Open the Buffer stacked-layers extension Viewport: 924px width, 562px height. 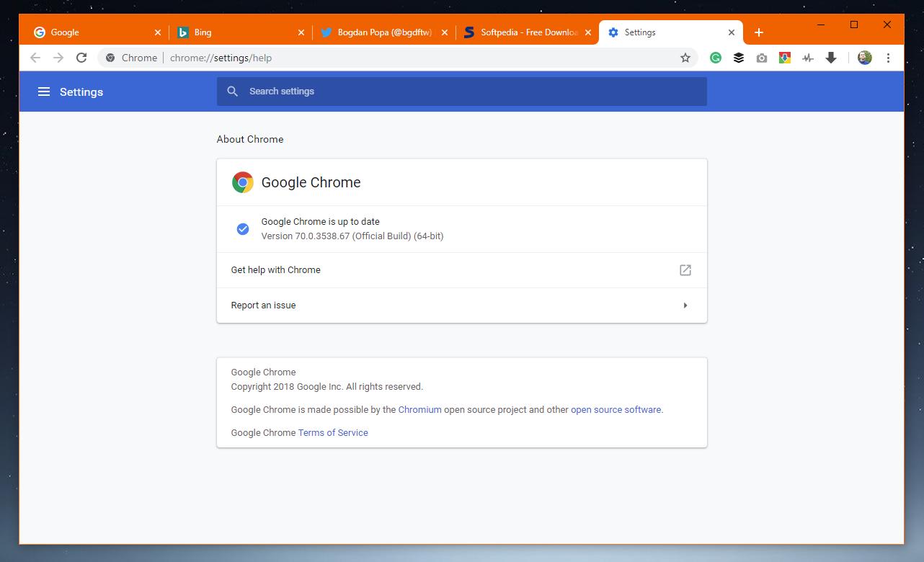tap(739, 58)
